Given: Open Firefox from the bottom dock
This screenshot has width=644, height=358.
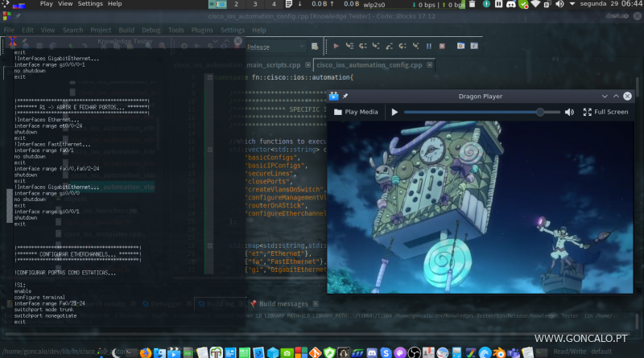Looking at the screenshot, I should pos(145,352).
